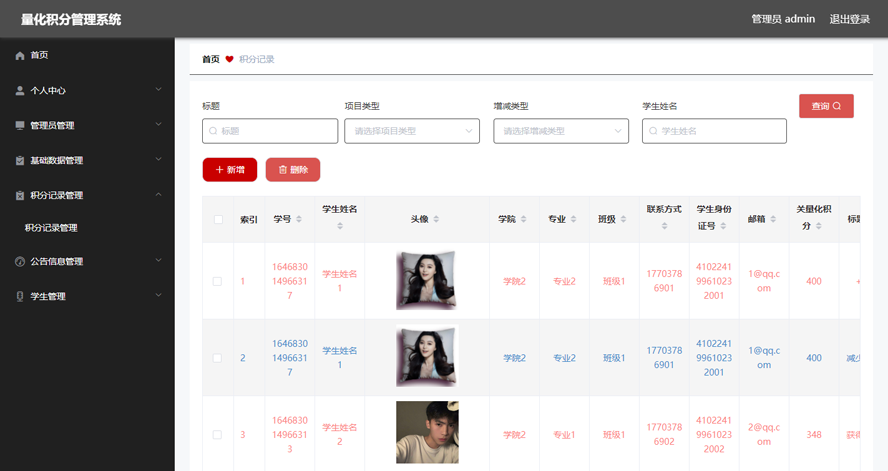
Task: Select 积分记录管理 submenu item
Action: [x=51, y=228]
